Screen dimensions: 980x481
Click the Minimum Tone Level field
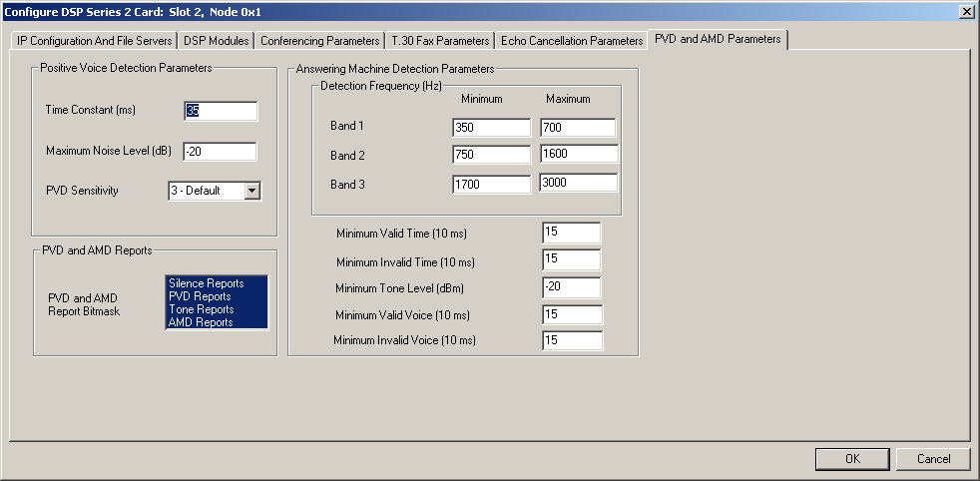[571, 287]
